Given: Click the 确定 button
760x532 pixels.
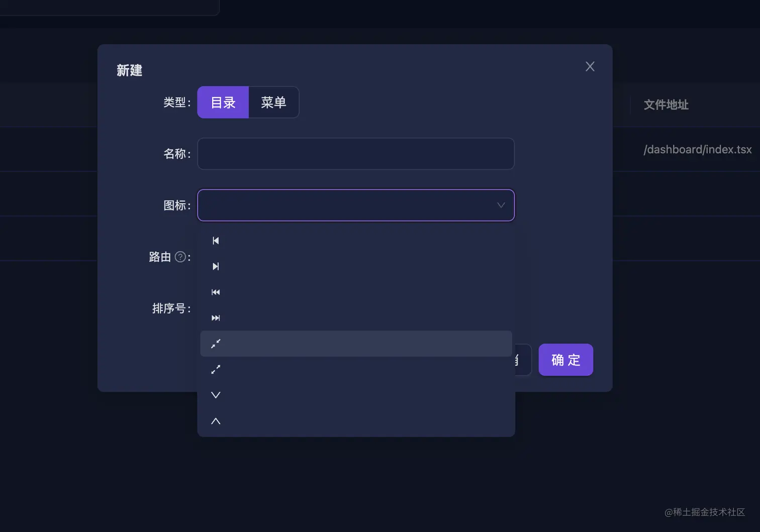Looking at the screenshot, I should pyautogui.click(x=566, y=360).
